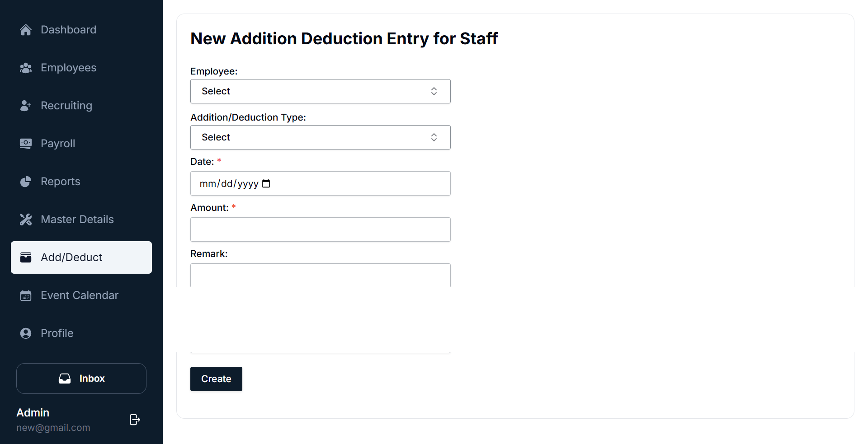868x444 pixels.
Task: Open Event Calendar via its calendar icon
Action: pos(26,295)
